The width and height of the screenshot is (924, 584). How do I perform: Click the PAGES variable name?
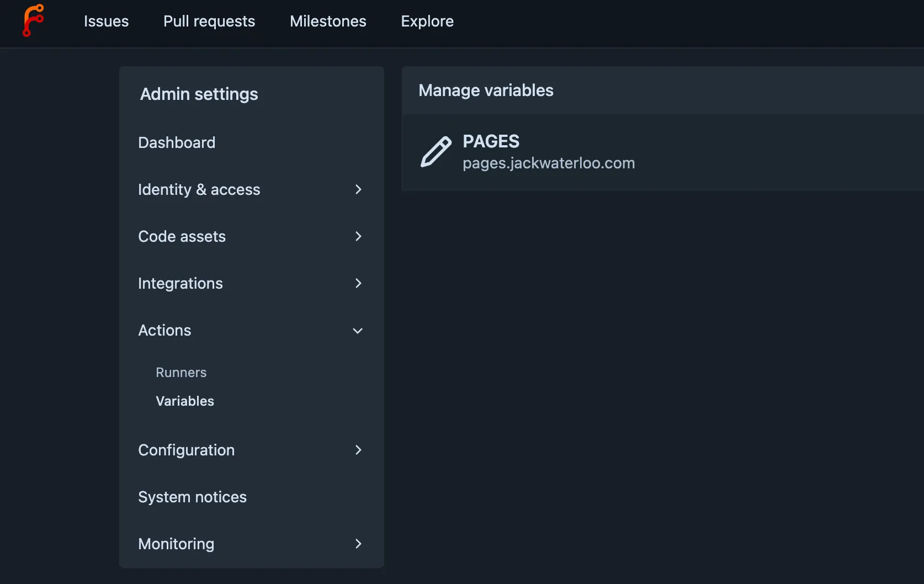pos(491,141)
